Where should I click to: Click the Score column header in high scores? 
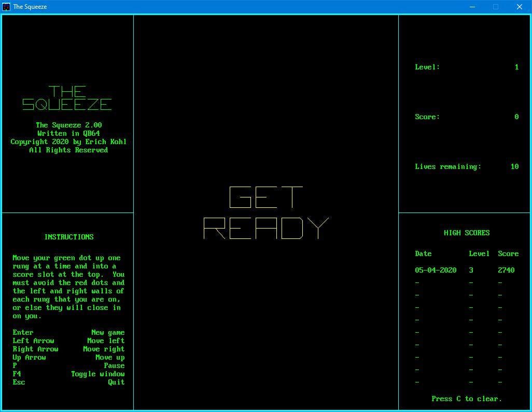(x=508, y=253)
